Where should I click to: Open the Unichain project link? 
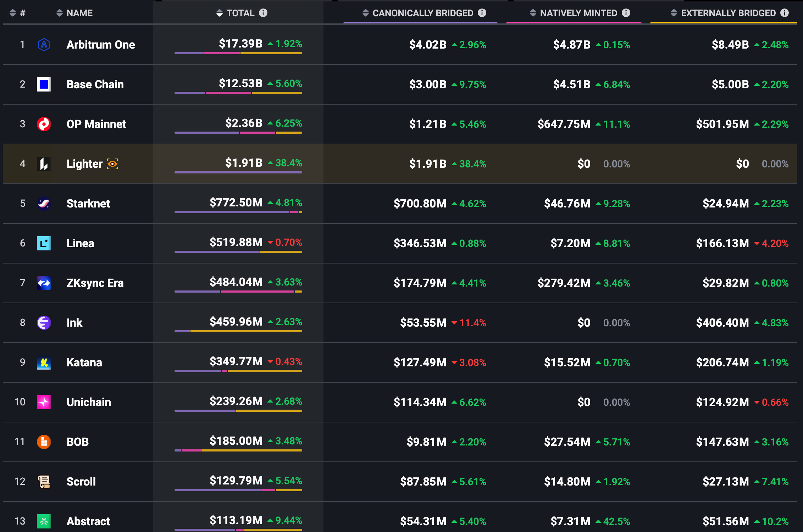(89, 402)
